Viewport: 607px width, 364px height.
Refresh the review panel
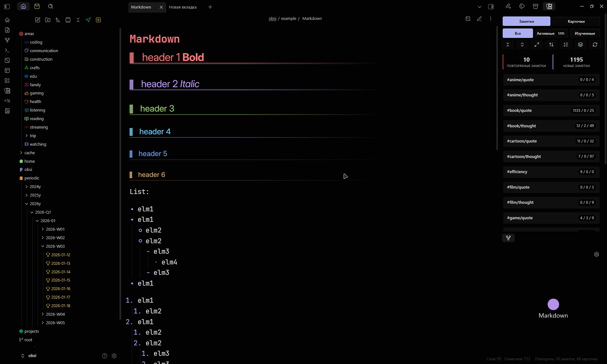click(595, 45)
